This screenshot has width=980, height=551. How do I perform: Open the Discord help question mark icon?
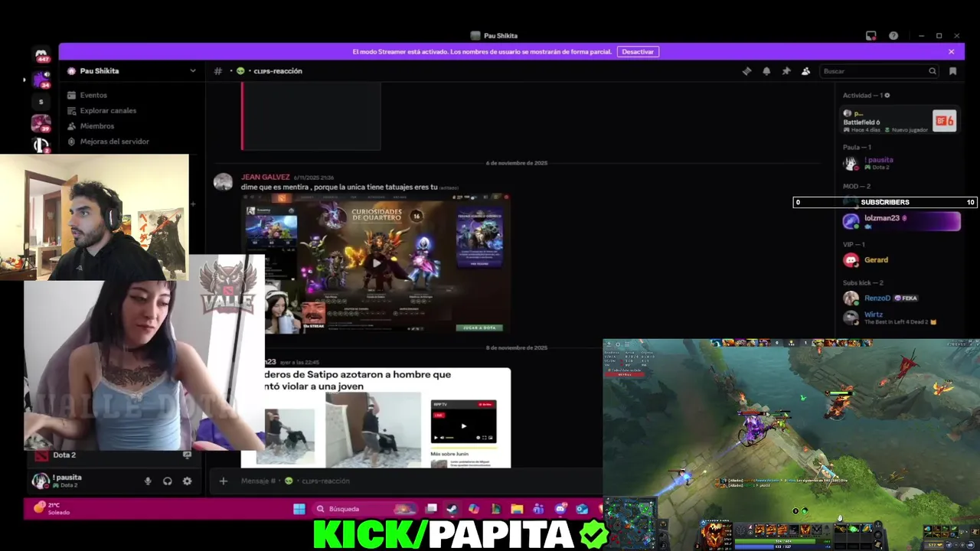click(x=893, y=36)
